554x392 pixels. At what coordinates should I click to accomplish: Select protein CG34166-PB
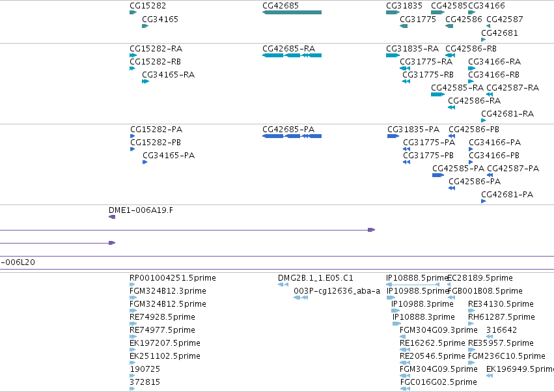[x=494, y=156]
